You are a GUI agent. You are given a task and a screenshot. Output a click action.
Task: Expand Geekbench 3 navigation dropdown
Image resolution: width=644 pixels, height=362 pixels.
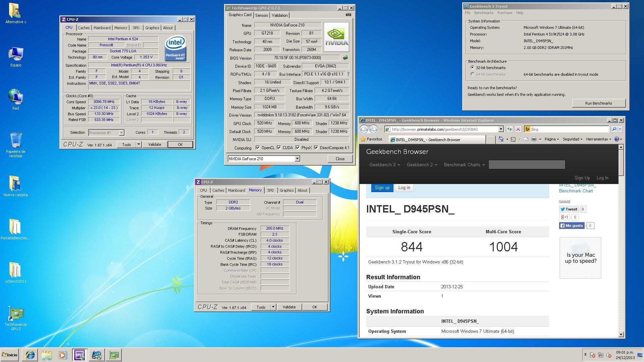385,165
